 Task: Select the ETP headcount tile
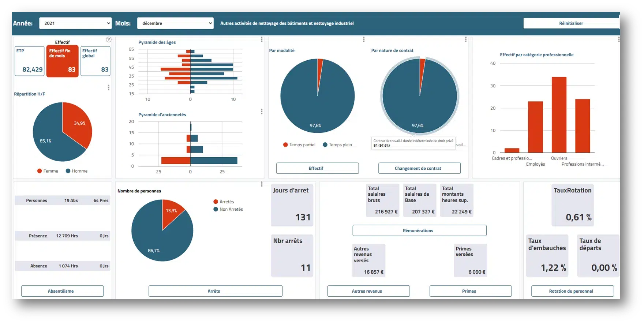30,61
